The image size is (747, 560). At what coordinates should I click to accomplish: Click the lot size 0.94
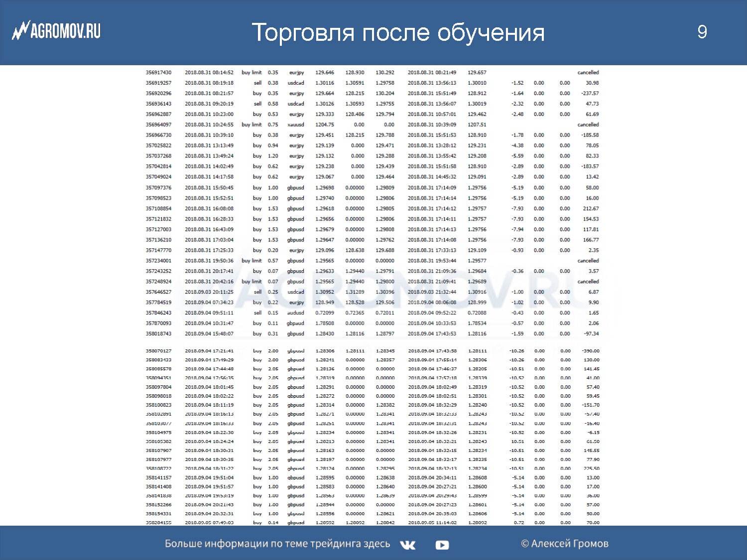tap(273, 146)
